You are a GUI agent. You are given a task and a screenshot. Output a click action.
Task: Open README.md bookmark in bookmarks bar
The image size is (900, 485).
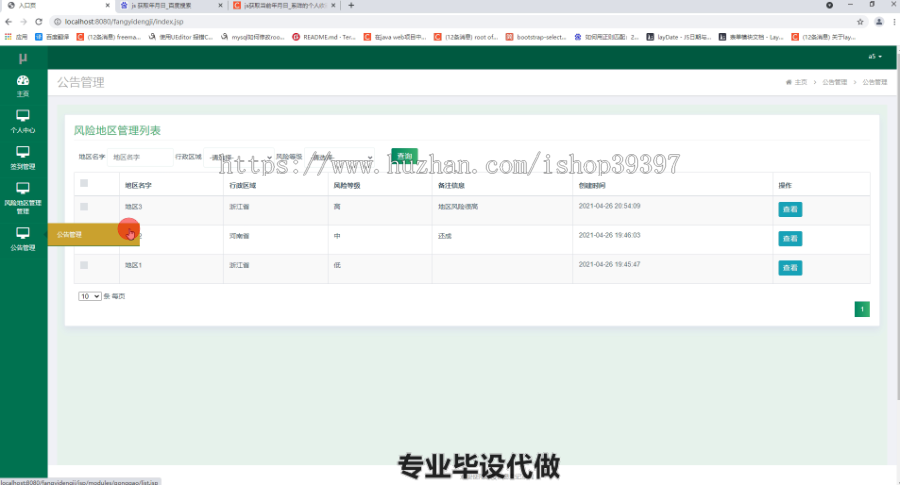coord(324,37)
